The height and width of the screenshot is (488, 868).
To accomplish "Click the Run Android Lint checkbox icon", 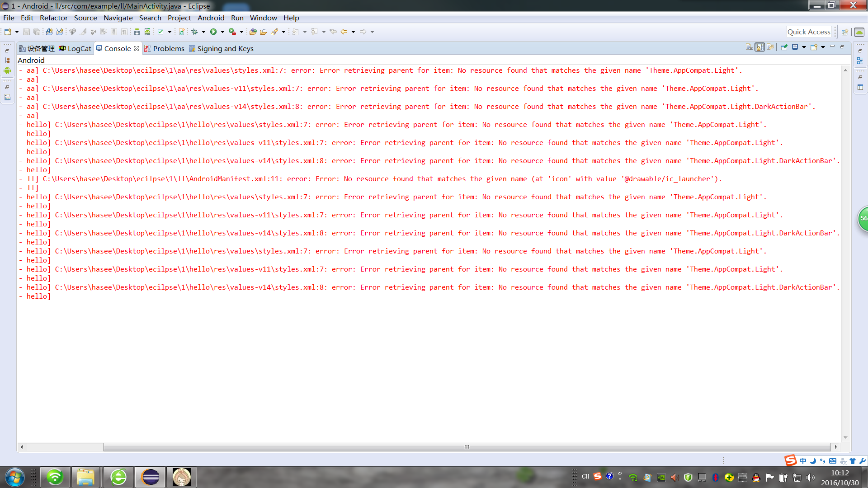I will pos(160,32).
